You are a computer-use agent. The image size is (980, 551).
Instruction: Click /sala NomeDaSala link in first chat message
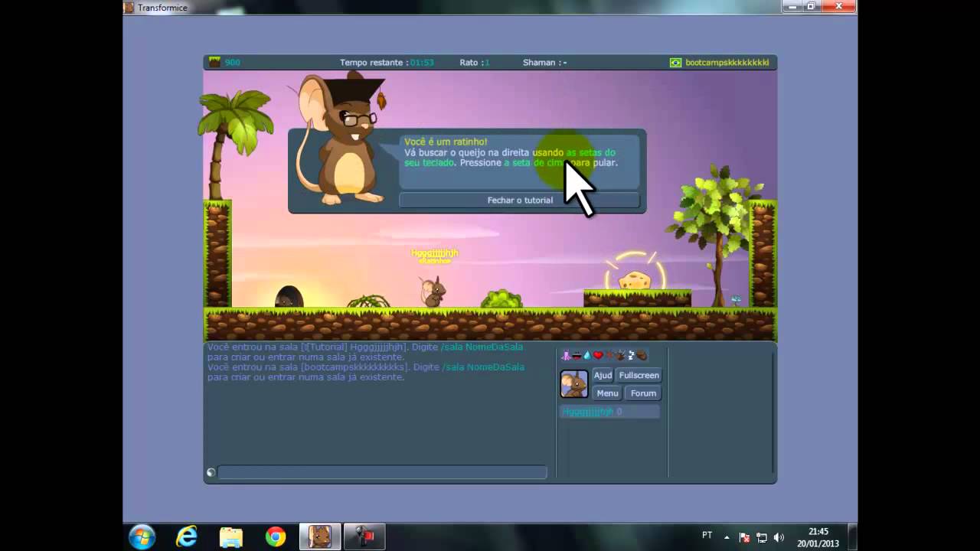(x=482, y=347)
